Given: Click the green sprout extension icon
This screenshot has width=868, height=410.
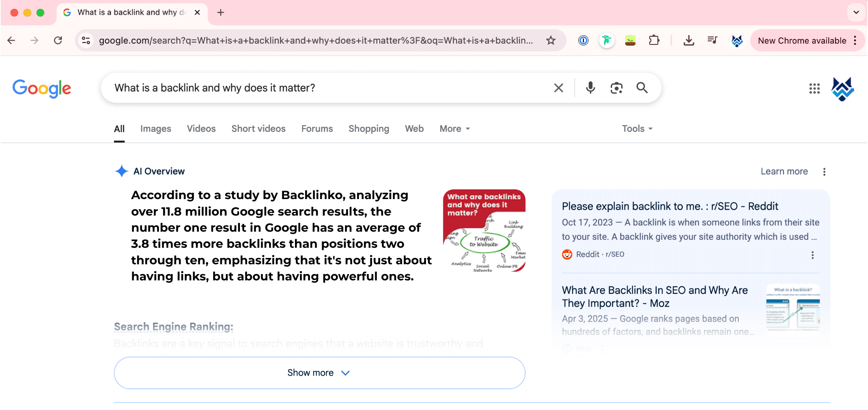Looking at the screenshot, I should tap(630, 40).
